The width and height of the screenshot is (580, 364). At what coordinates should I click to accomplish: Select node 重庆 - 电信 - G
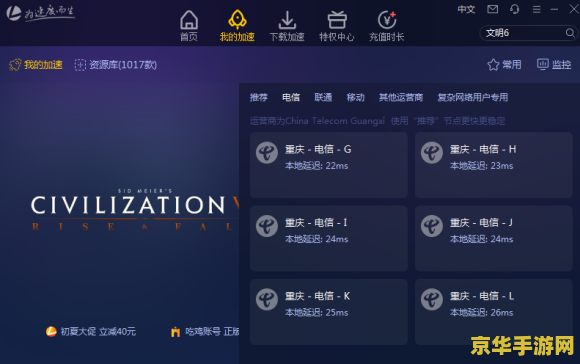[328, 165]
